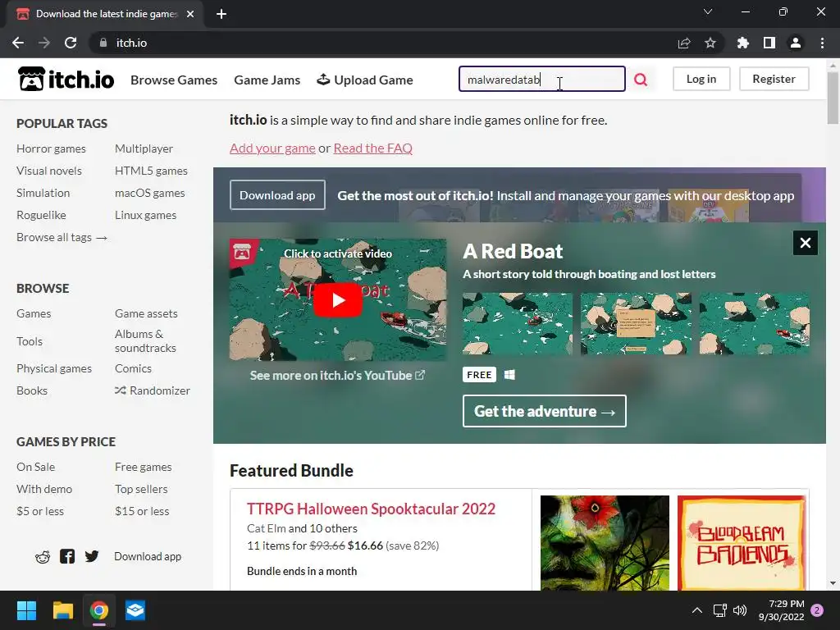Screen dimensions: 840x630
Task: Open the tab search dropdown chevron
Action: tap(708, 11)
